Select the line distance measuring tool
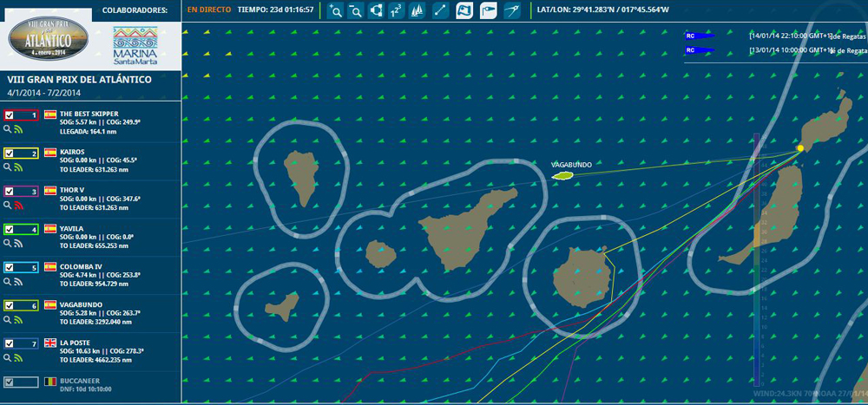 440,10
